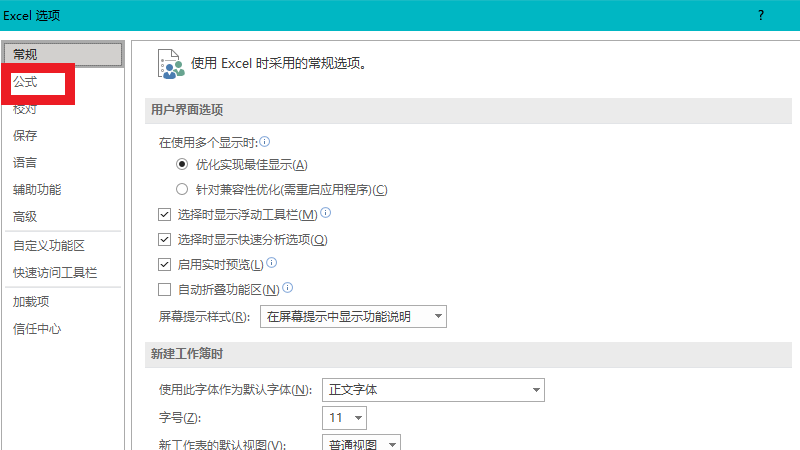Click the help question mark icon
Screen dimensions: 800x450
pos(760,15)
